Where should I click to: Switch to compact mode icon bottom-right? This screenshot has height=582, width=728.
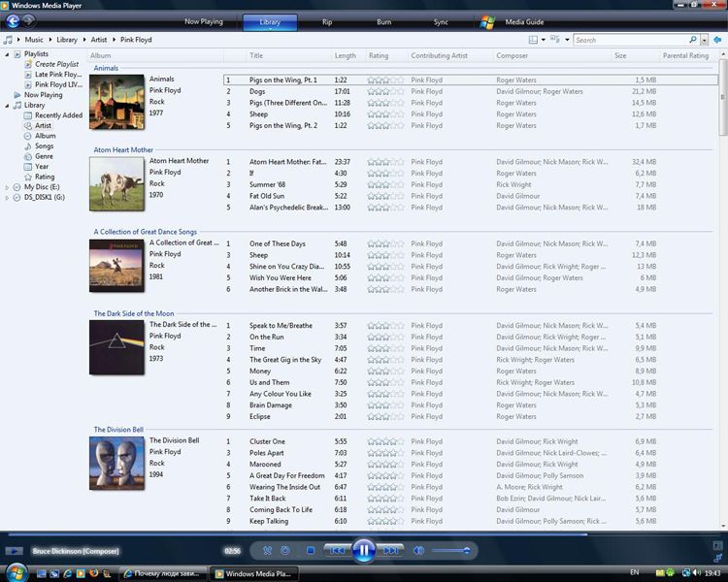[717, 557]
